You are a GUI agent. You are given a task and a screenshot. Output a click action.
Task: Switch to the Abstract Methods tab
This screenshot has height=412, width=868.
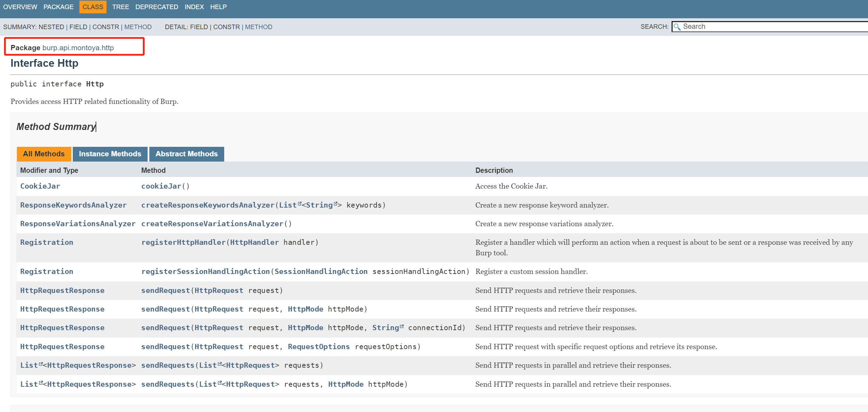pyautogui.click(x=187, y=154)
